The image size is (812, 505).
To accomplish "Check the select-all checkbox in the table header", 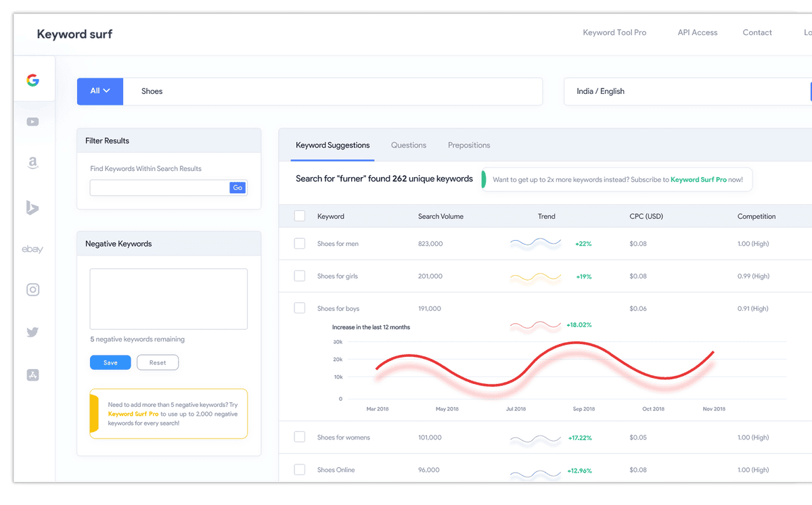I will pos(299,216).
